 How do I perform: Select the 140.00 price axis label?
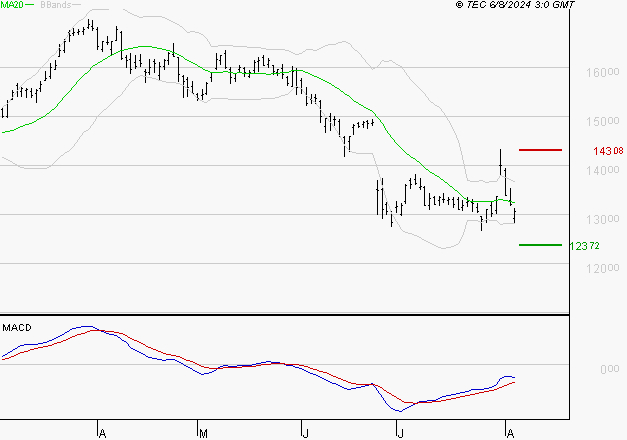[x=603, y=170]
